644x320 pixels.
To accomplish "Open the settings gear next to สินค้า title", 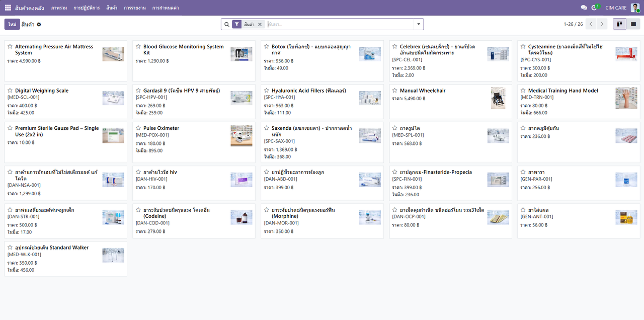I will tap(39, 24).
